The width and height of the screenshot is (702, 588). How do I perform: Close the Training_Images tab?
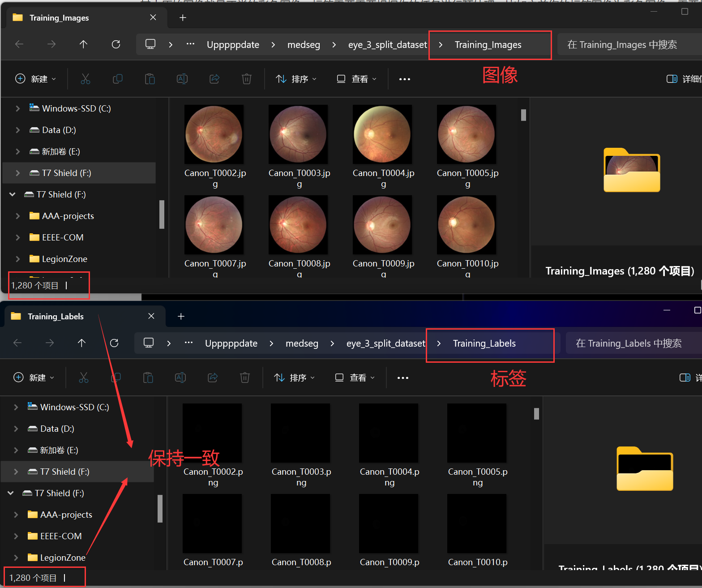[x=153, y=17]
